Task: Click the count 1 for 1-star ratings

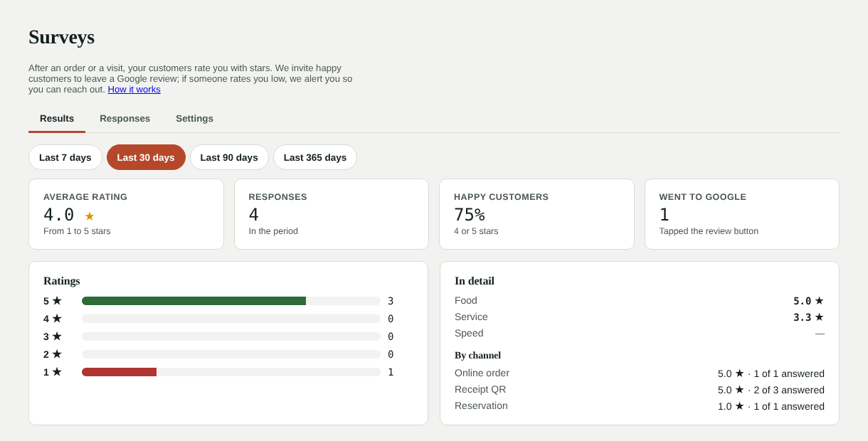Action: tap(391, 372)
